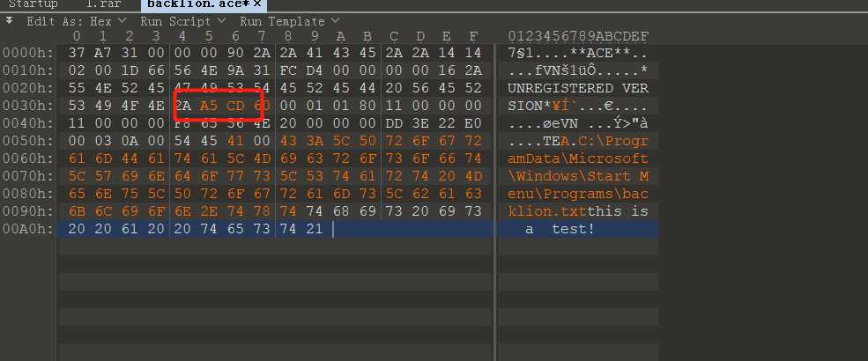The width and height of the screenshot is (868, 361).
Task: Select address row 0010h
Action: (x=28, y=70)
